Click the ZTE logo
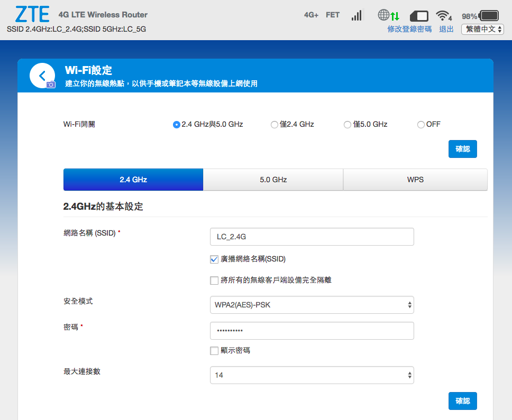 [32, 14]
